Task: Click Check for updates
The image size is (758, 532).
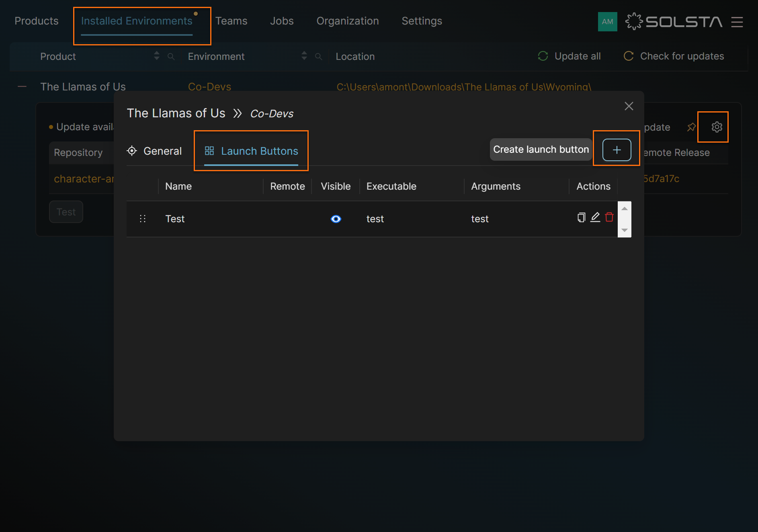Action: tap(674, 56)
